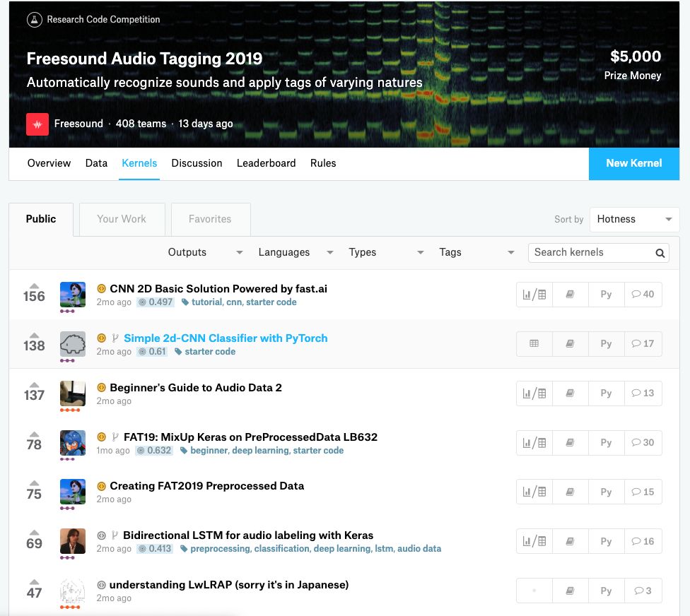
Task: Click fork icon beside Simple 2d-CNN Classifier title
Action: tap(115, 338)
